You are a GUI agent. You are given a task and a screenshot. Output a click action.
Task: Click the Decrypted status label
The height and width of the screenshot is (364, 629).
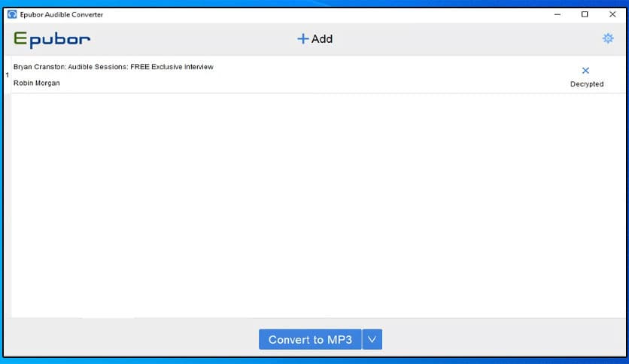click(x=587, y=84)
